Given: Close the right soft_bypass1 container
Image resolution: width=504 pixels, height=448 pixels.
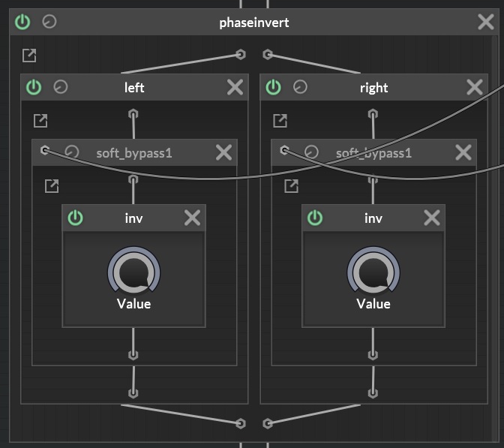Looking at the screenshot, I should 463,152.
